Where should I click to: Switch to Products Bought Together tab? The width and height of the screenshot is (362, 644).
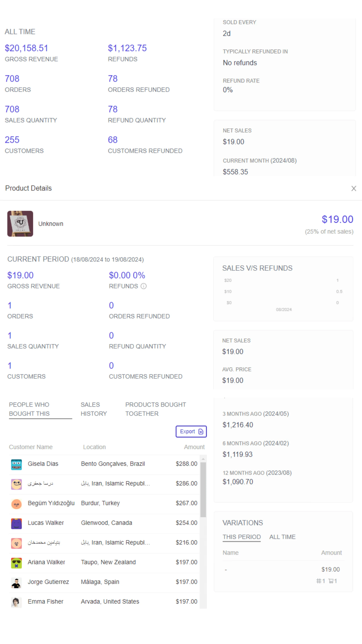tap(156, 409)
